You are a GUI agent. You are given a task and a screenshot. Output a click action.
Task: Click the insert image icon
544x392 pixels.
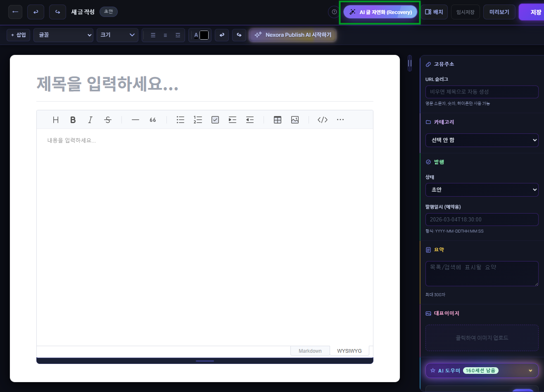295,120
